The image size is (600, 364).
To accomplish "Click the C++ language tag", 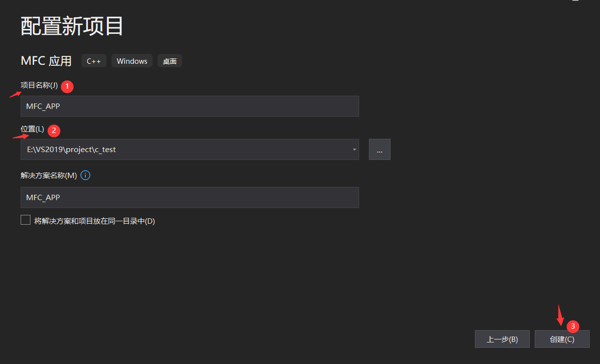I will [94, 61].
